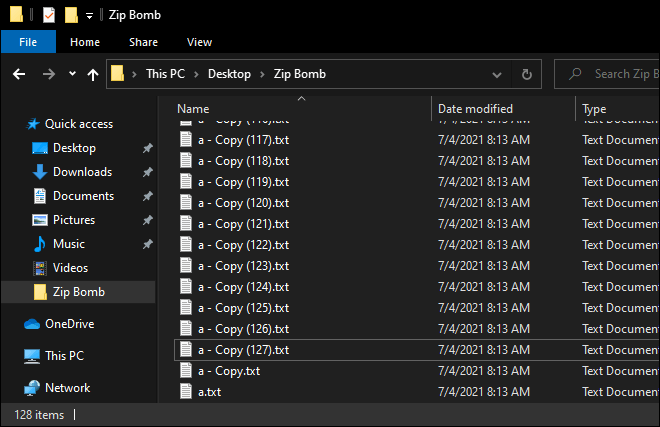Image resolution: width=660 pixels, height=427 pixels.
Task: Select file a - Copy (125).txt
Action: click(244, 308)
